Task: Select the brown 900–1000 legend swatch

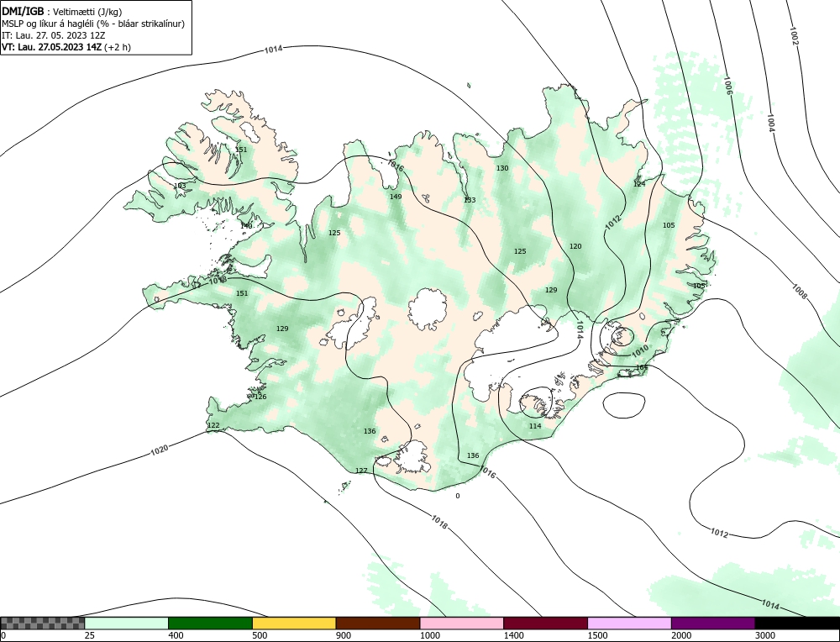Action: [378, 623]
